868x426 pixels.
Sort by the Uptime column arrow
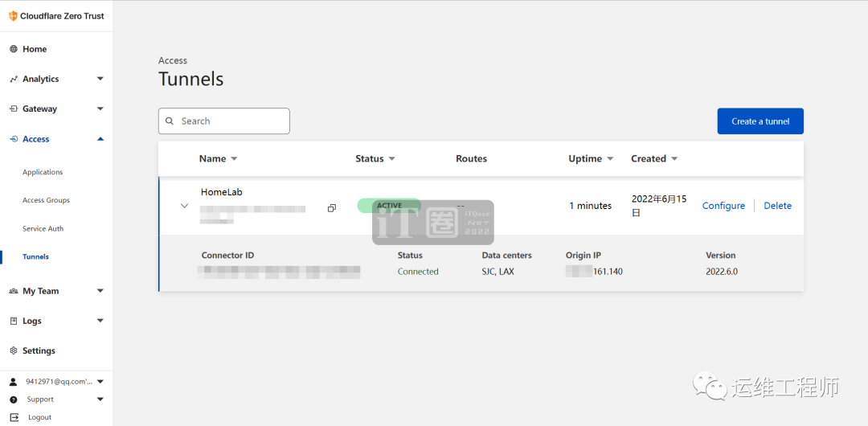[x=610, y=159]
